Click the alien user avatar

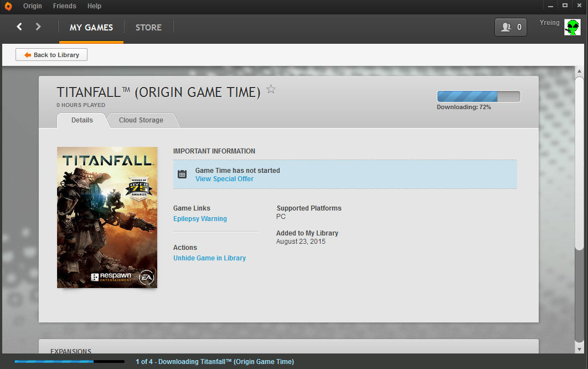(572, 27)
